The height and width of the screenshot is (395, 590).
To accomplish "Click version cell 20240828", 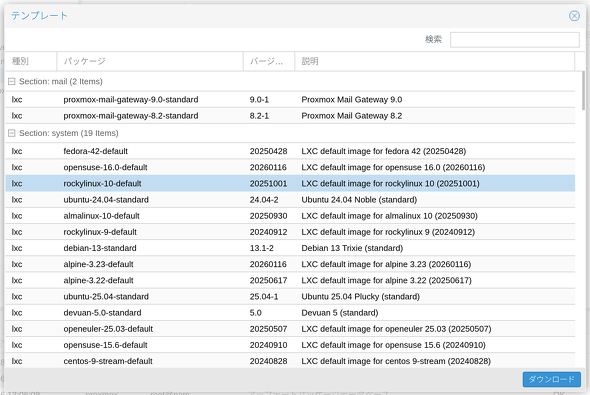I will click(268, 361).
